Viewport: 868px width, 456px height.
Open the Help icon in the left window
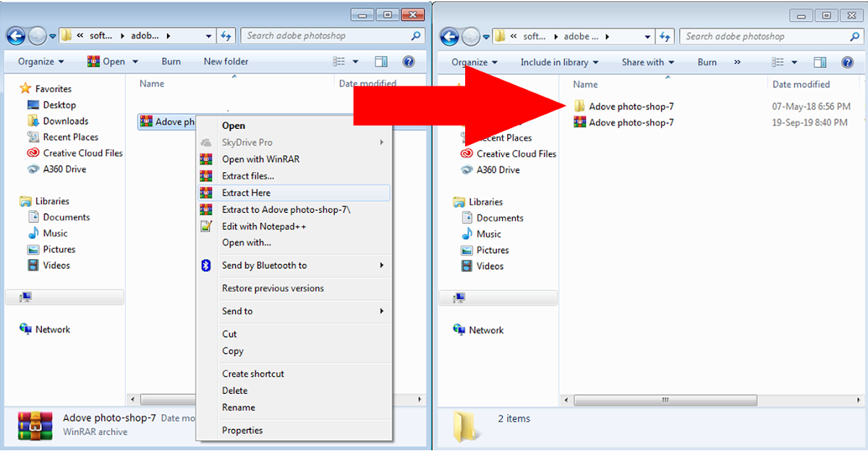pyautogui.click(x=408, y=62)
